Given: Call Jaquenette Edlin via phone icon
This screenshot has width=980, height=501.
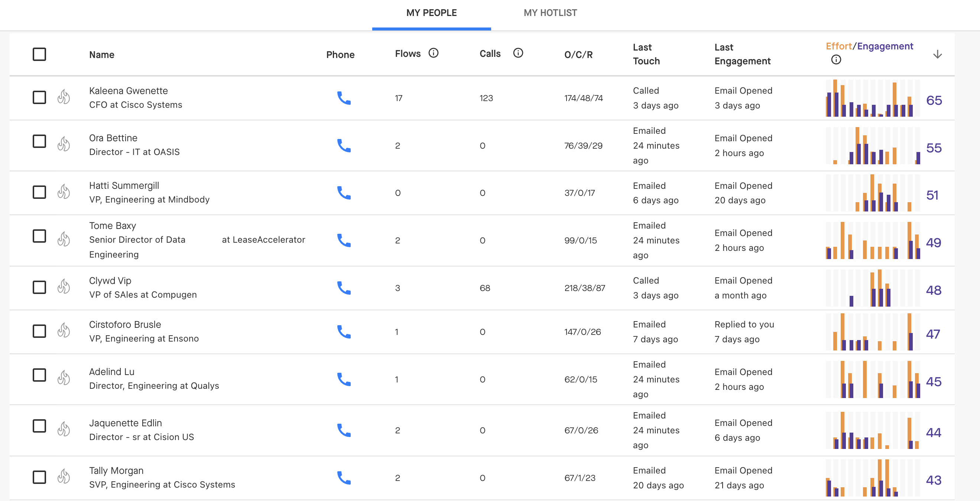Looking at the screenshot, I should point(344,430).
